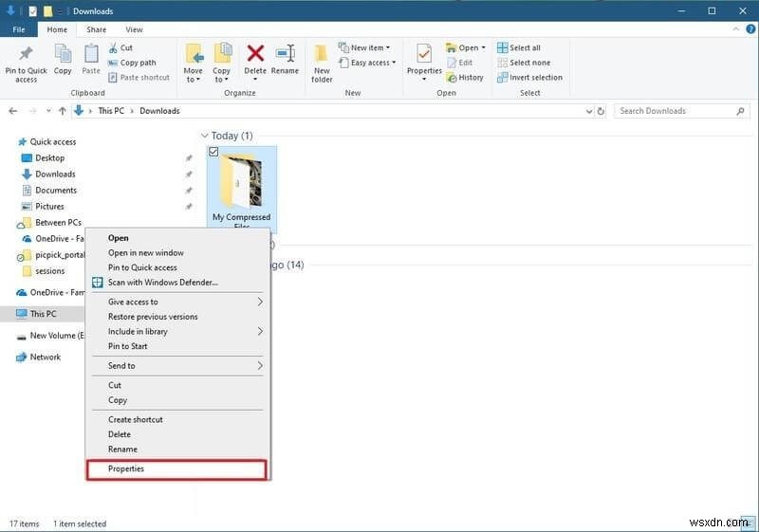Open the Give access to submenu

click(x=177, y=302)
